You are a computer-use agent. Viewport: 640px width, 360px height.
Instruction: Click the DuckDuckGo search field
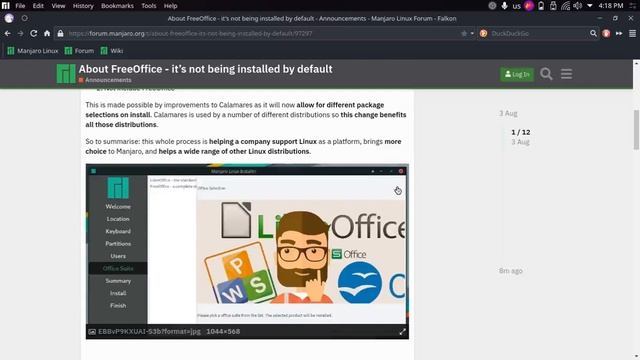pyautogui.click(x=539, y=33)
